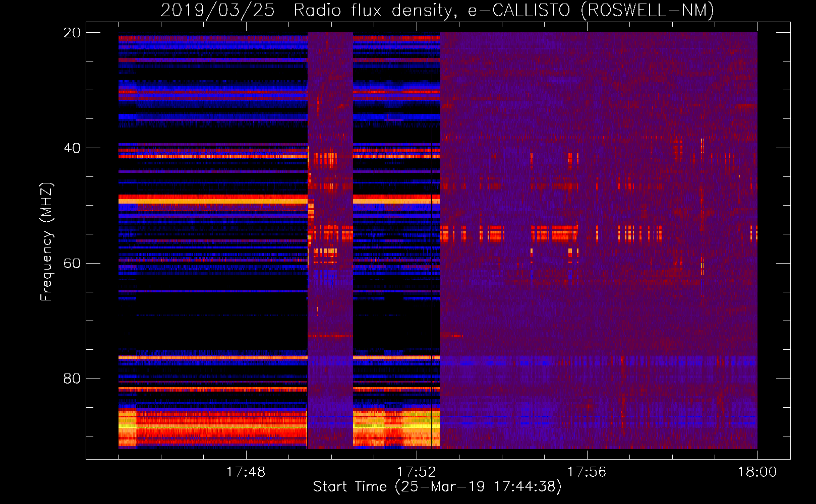The image size is (816, 504).
Task: Click the 18:00 time tick label
Action: [757, 472]
